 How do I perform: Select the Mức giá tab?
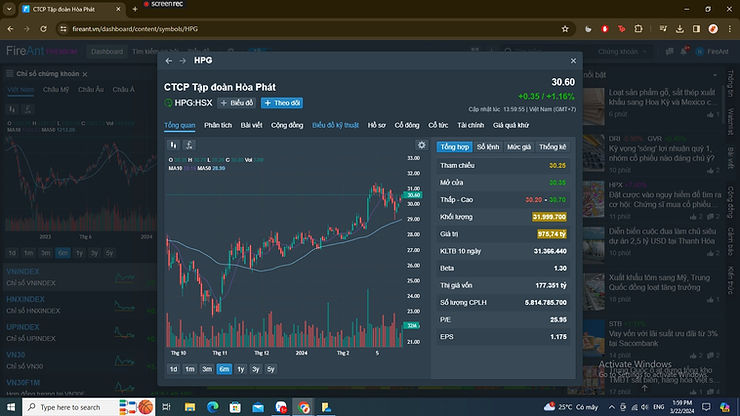(x=519, y=147)
